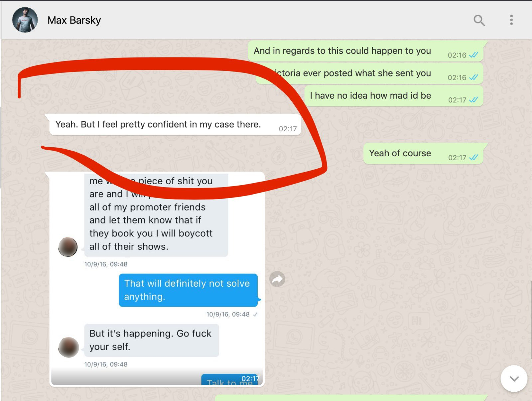The height and width of the screenshot is (401, 532).
Task: Click read ticks on 'I have no idea' message
Action: [x=473, y=100]
